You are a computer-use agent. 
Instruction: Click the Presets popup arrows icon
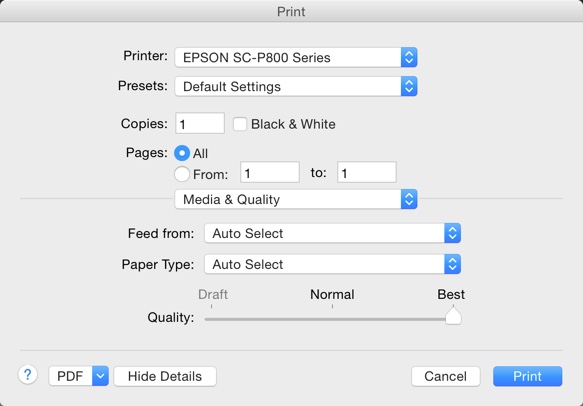click(x=409, y=86)
